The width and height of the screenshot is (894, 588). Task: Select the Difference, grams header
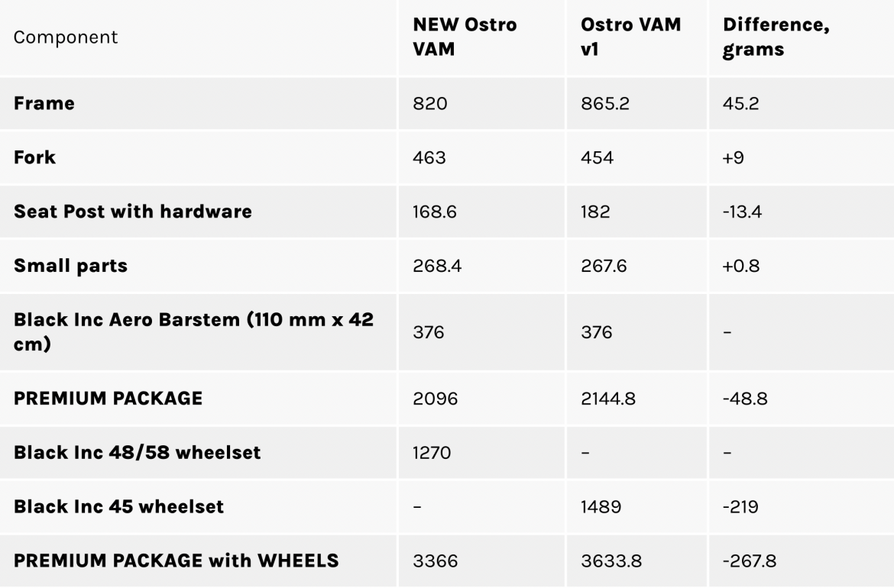coord(776,37)
